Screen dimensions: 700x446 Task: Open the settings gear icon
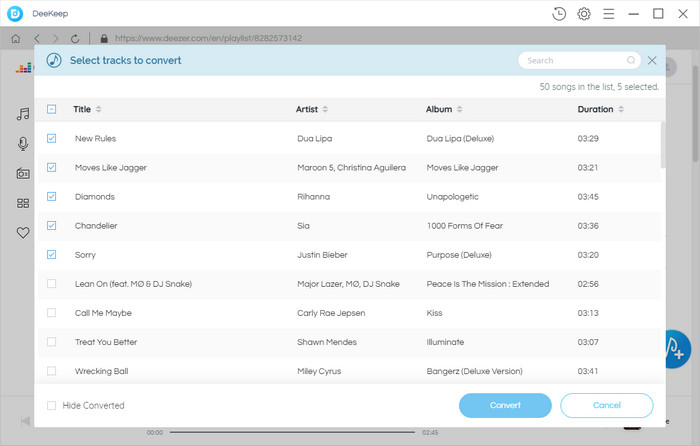click(583, 14)
